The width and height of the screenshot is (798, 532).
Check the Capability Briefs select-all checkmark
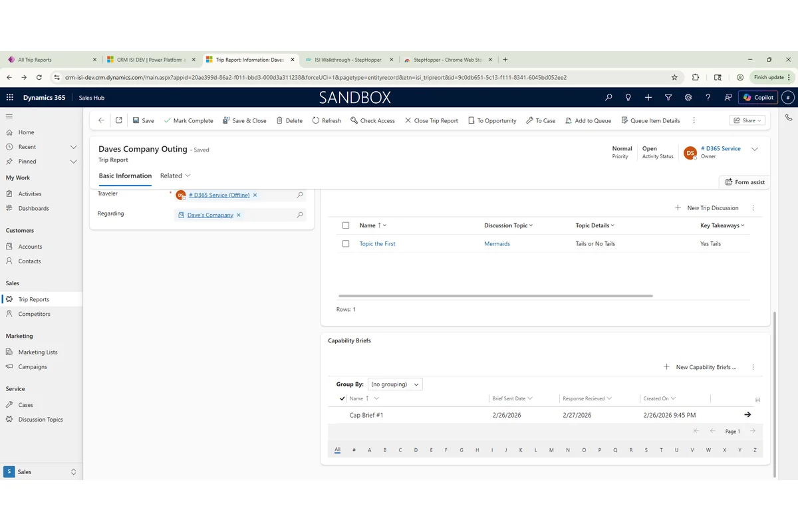[x=342, y=398]
